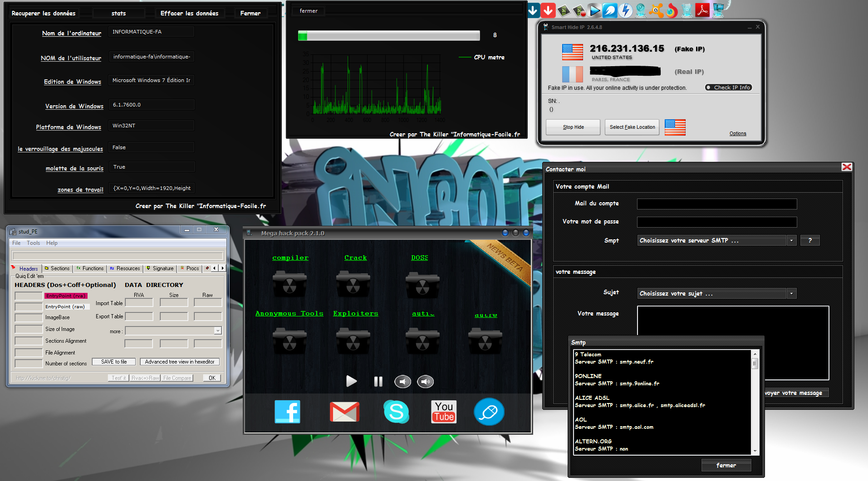868x481 pixels.
Task: Click the Recuperer les données menu item
Action: 44,14
